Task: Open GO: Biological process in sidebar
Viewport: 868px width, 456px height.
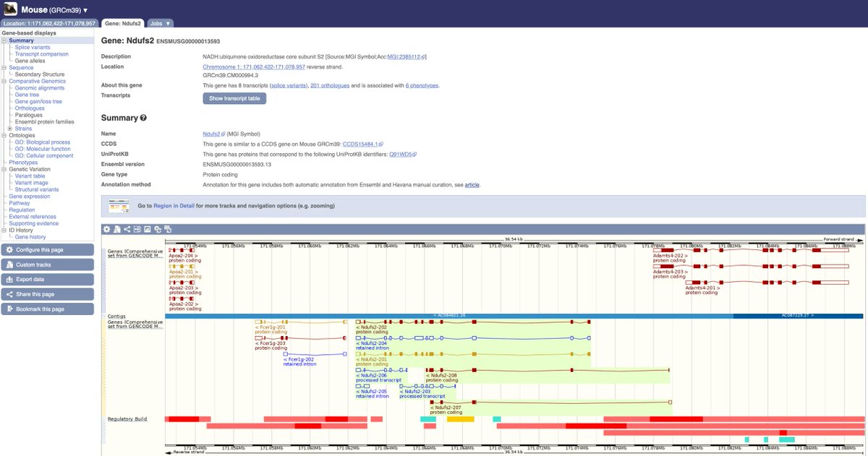Action: click(x=43, y=142)
